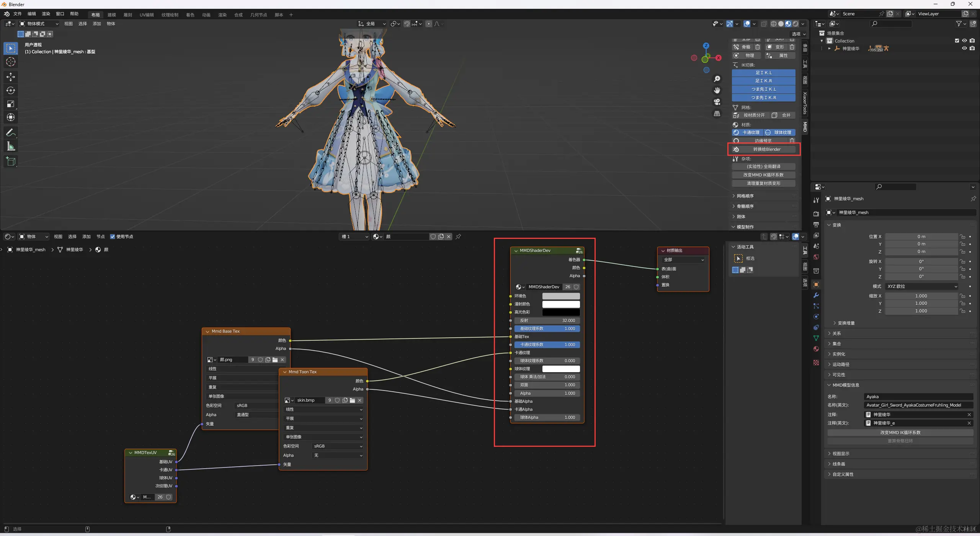Hide Collection with the eye icon
Screen dimensions: 980x536
pyautogui.click(x=964, y=41)
